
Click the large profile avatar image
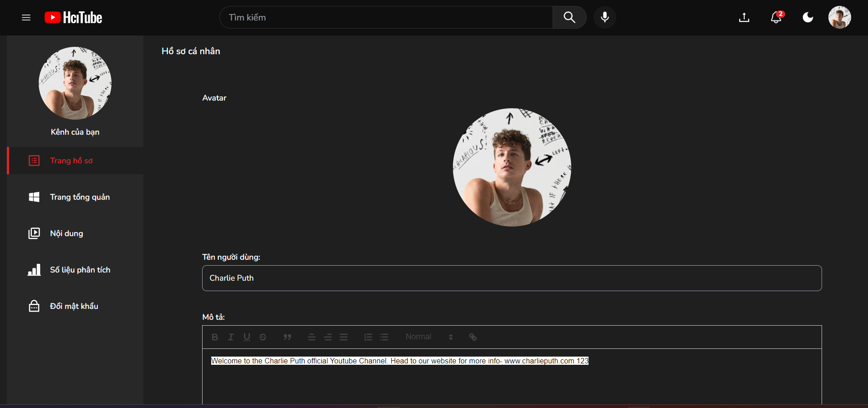pyautogui.click(x=512, y=167)
